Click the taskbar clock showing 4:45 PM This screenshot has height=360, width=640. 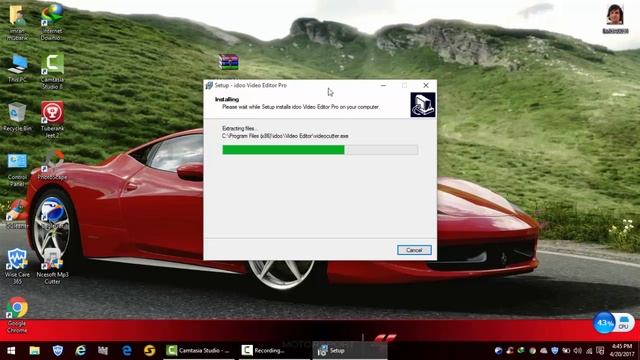pos(622,350)
